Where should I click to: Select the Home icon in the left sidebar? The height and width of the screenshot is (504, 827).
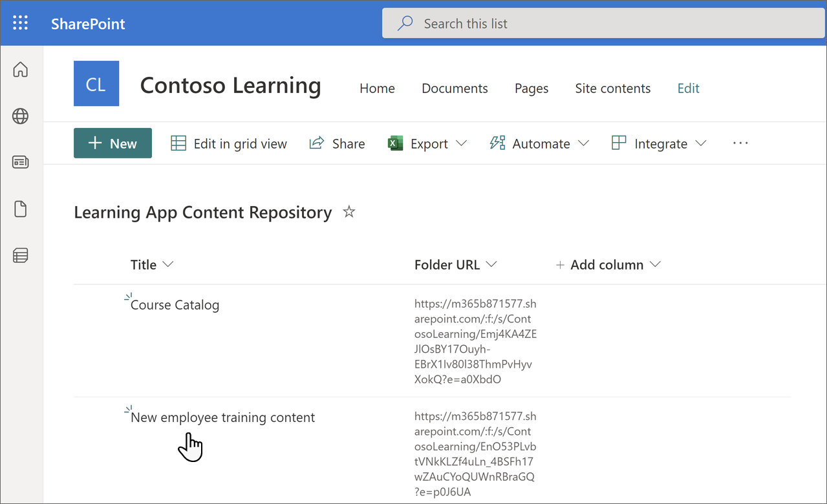pyautogui.click(x=20, y=69)
